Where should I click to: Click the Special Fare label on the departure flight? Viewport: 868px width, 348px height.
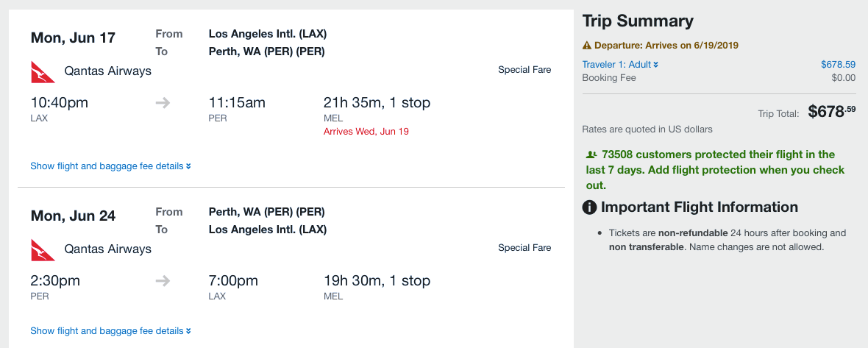pos(524,70)
